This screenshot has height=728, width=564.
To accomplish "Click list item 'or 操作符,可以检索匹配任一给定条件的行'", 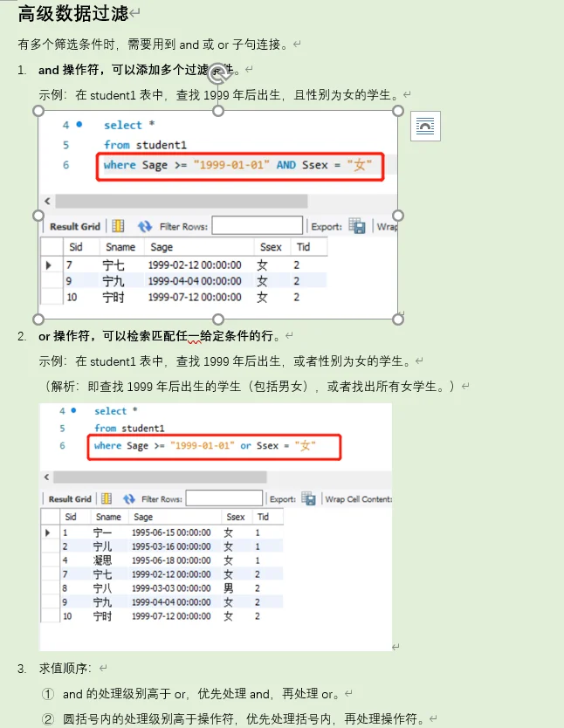I will [x=160, y=336].
